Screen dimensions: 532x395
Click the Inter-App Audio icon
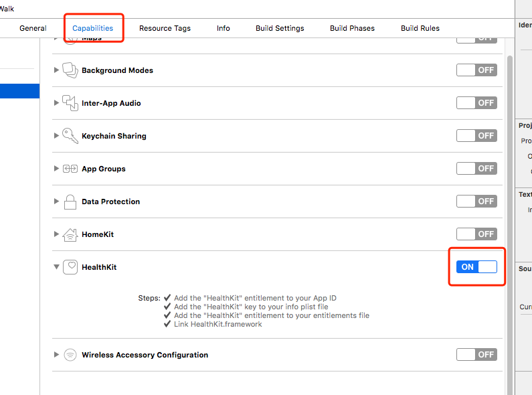pos(70,102)
